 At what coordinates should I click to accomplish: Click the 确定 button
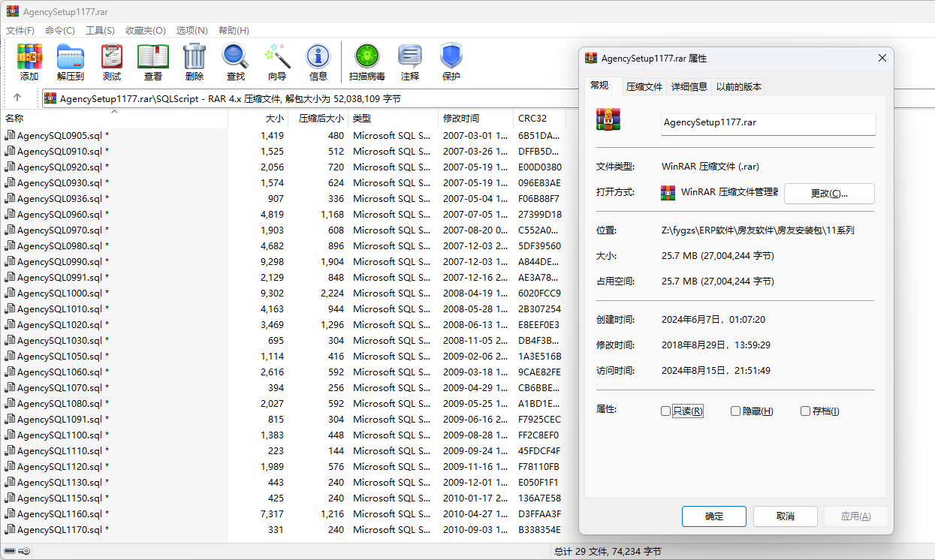[714, 516]
